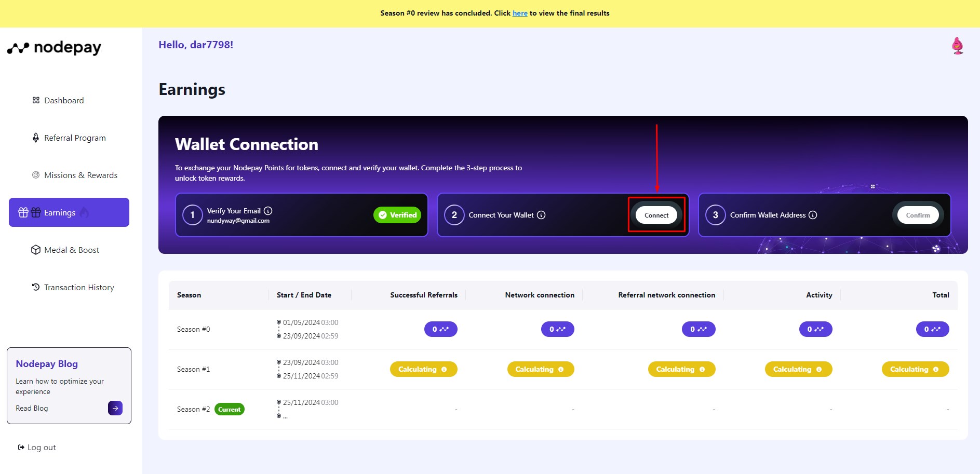Click the Dashboard grid icon
980x474 pixels.
point(36,100)
